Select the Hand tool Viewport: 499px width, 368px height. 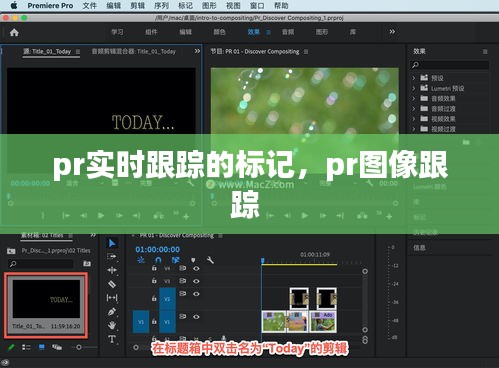pos(112,325)
